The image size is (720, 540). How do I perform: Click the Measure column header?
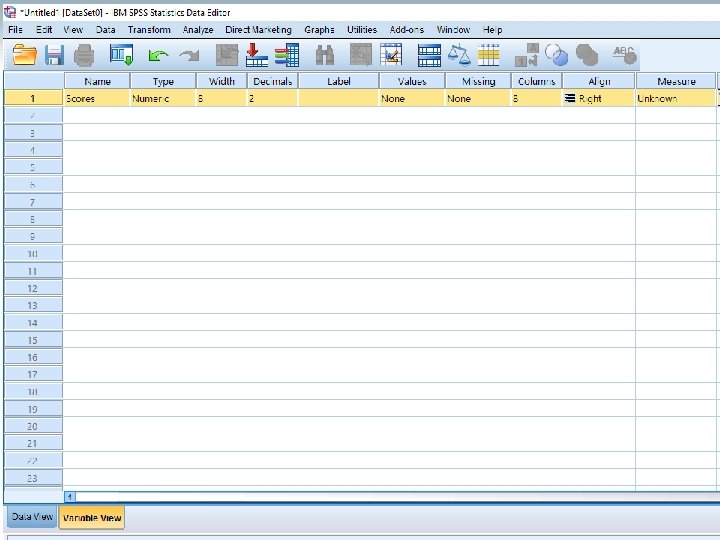click(x=676, y=81)
